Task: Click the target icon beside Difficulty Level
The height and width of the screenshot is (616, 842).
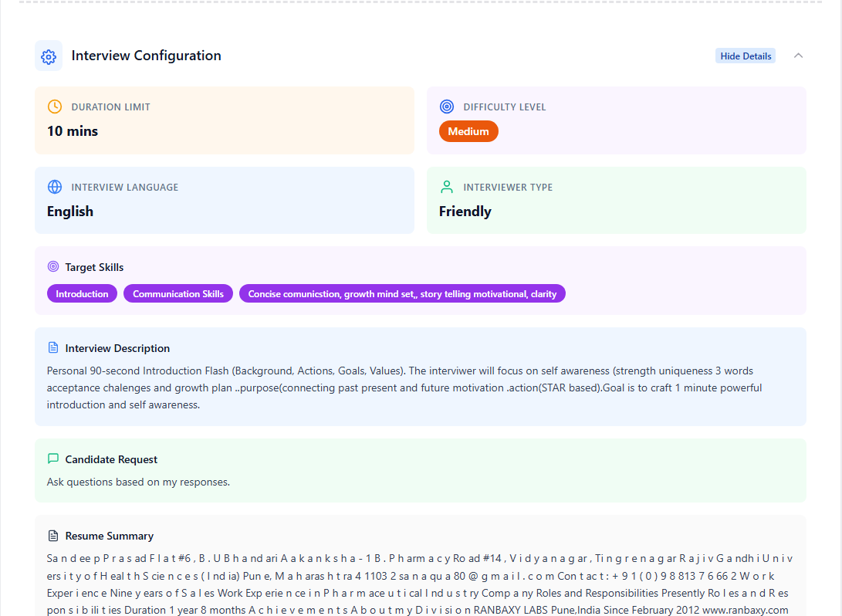Action: click(446, 107)
